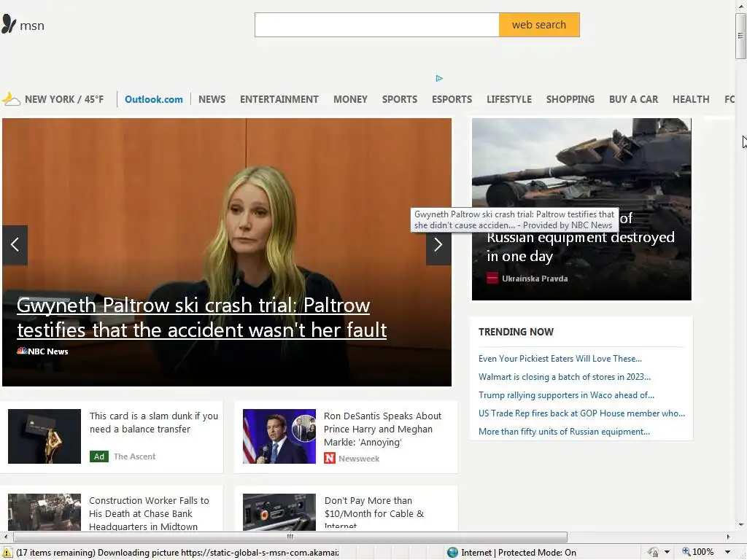Open the LIFESTYLE section
Viewport: 747px width, 560px height.
point(509,99)
